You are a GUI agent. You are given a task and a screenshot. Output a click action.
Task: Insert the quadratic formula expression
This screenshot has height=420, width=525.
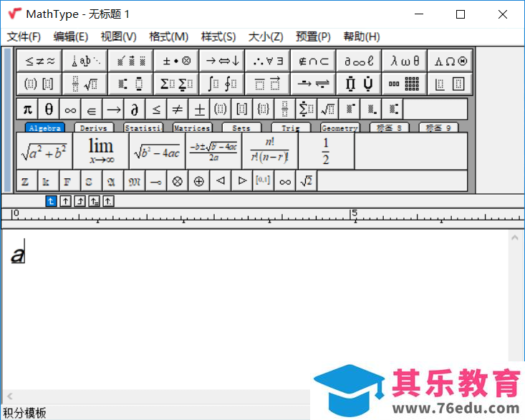click(x=213, y=151)
